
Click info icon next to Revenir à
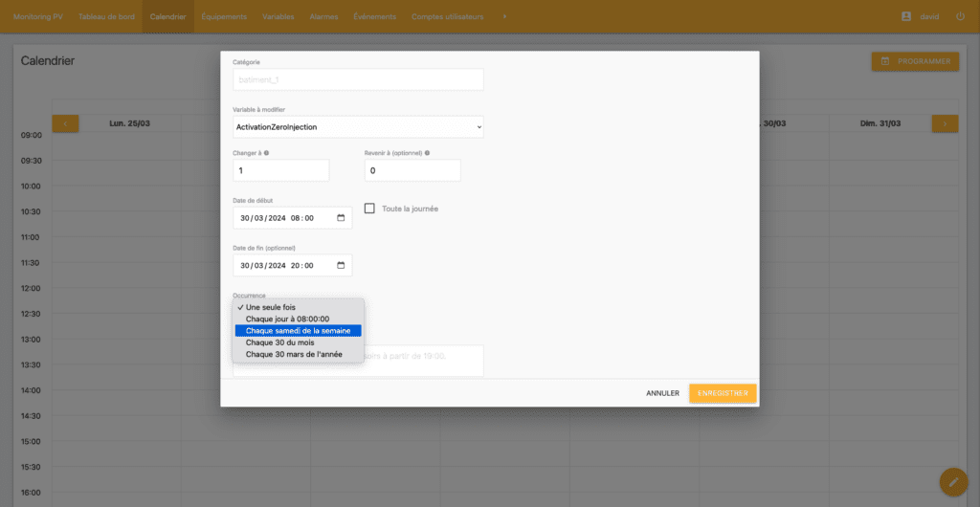(427, 153)
